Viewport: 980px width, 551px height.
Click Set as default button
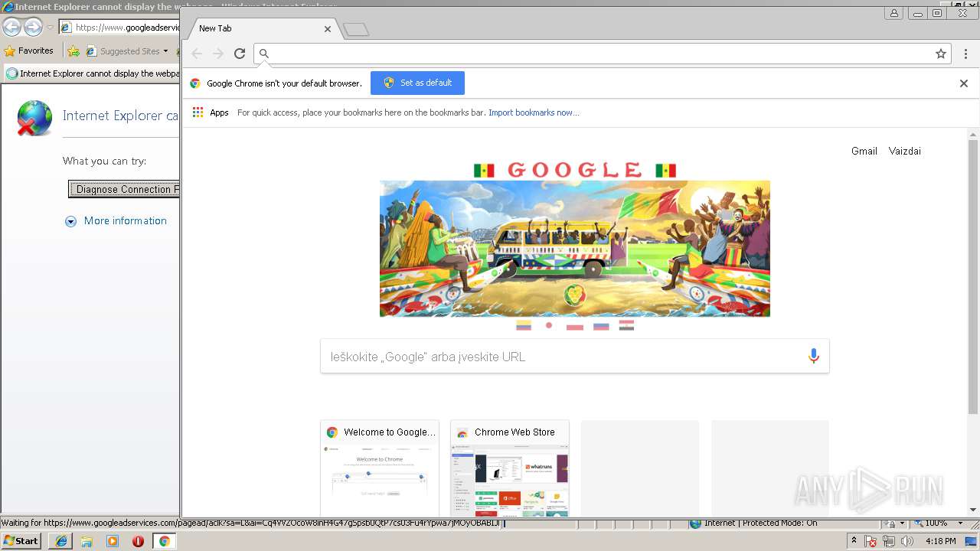point(417,83)
